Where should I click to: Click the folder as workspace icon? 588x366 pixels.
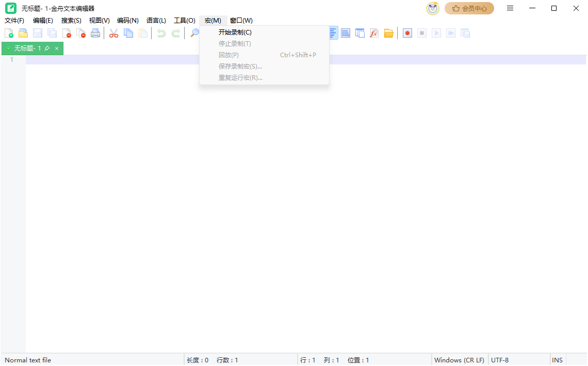coord(389,33)
